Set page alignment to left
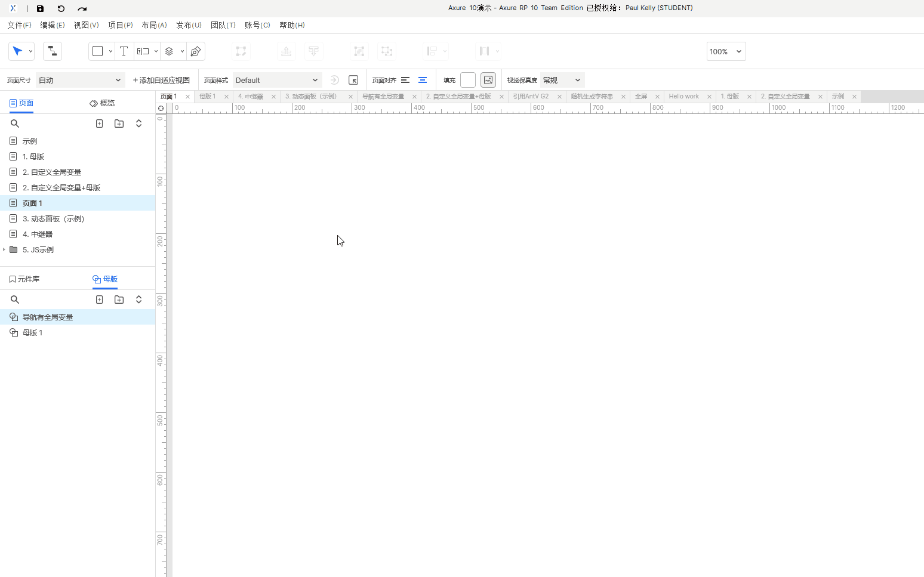The width and height of the screenshot is (924, 577). pos(405,80)
